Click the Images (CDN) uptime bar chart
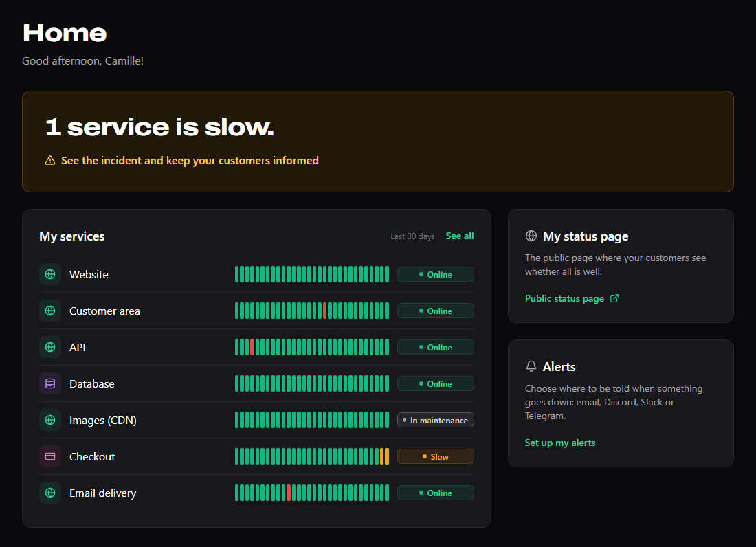 point(312,420)
